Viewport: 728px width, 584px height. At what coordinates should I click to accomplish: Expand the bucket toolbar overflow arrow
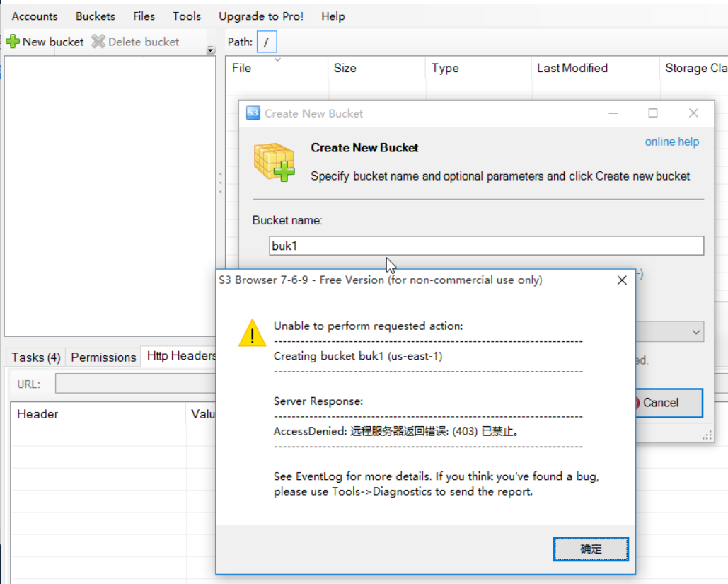coord(211,50)
